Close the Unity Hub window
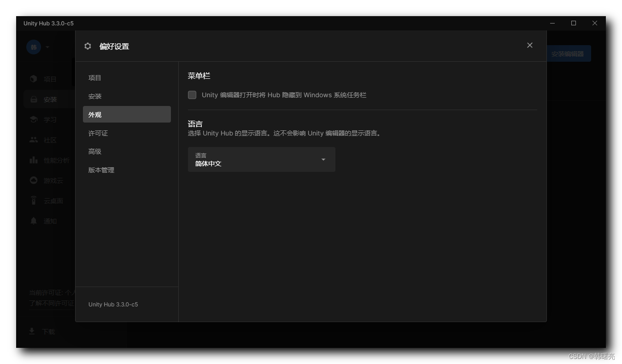 [595, 23]
